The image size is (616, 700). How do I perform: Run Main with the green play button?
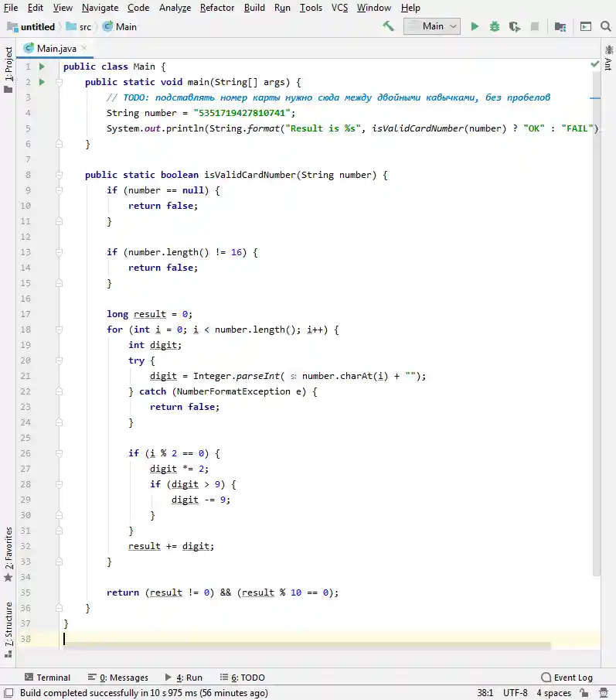475,27
